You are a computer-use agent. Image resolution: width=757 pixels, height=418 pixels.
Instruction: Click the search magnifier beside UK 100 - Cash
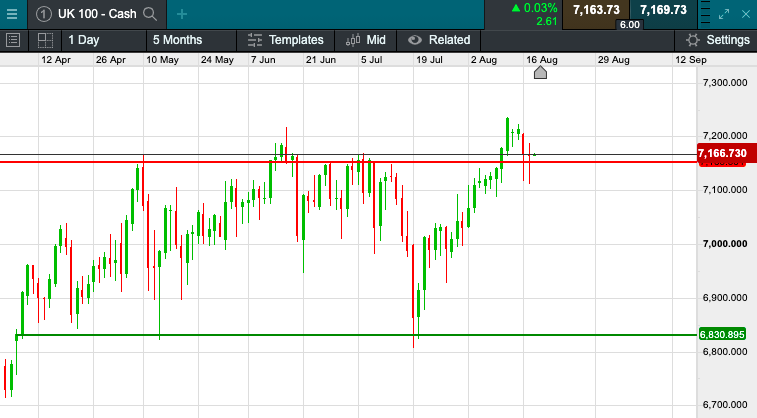[x=150, y=14]
